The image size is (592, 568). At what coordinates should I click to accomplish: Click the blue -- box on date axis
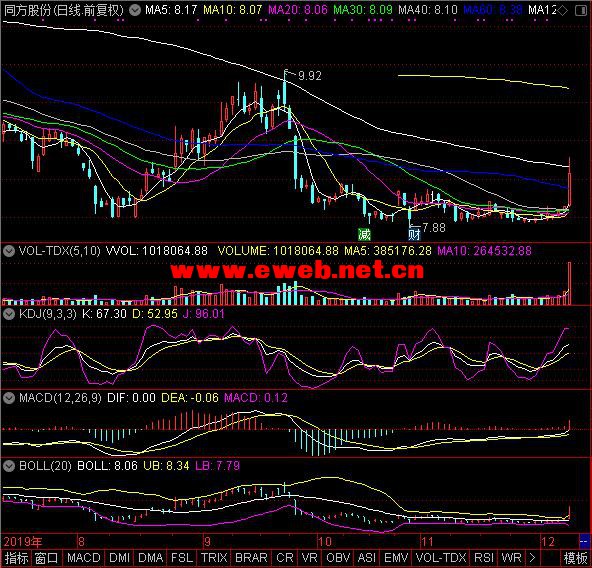[583, 542]
